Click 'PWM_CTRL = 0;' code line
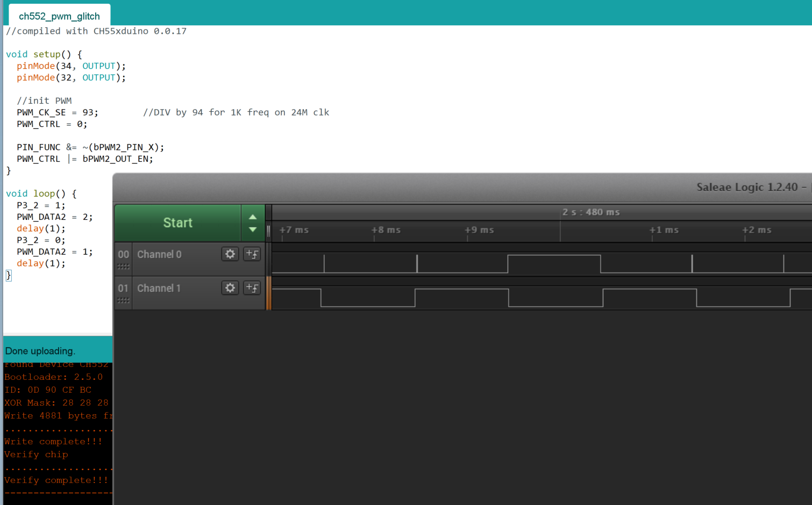This screenshot has width=812, height=505. [x=52, y=124]
